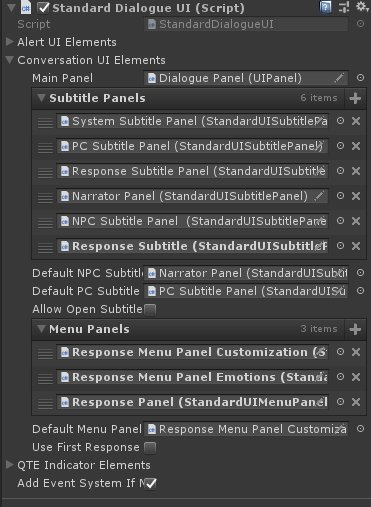Toggle the Use First Response checkbox
The image size is (371, 507).
point(150,448)
